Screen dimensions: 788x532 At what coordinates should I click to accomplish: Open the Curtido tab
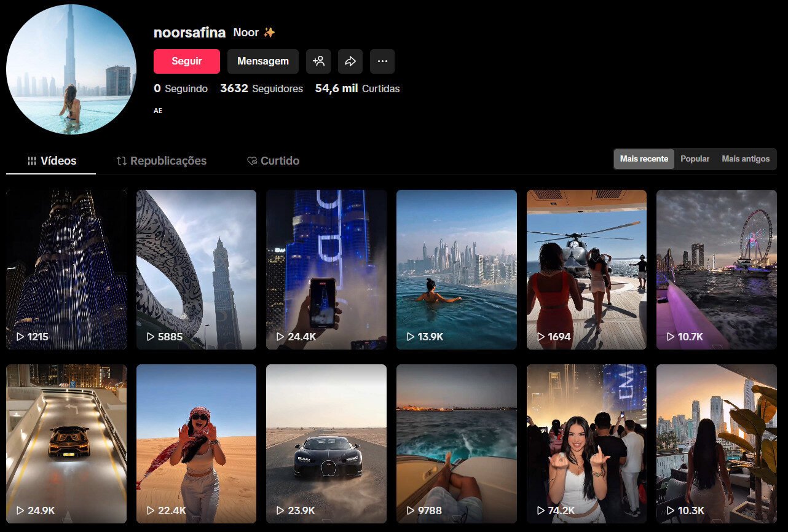(273, 160)
